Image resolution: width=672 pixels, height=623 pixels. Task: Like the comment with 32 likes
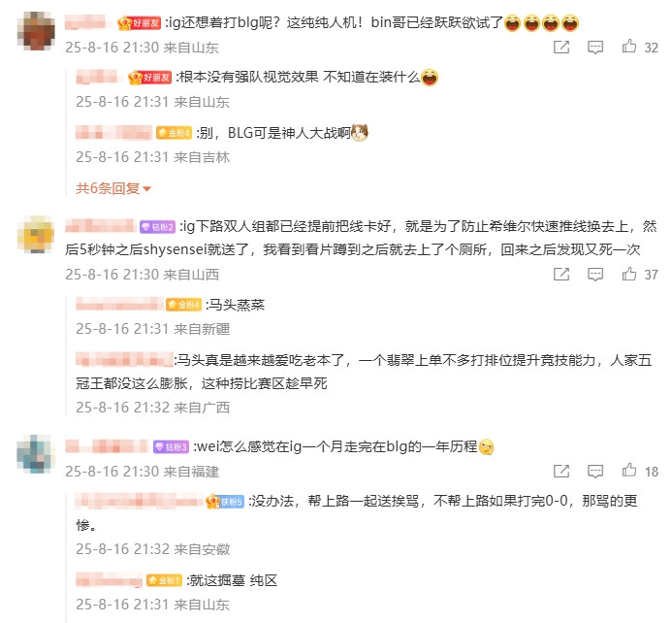[x=628, y=47]
